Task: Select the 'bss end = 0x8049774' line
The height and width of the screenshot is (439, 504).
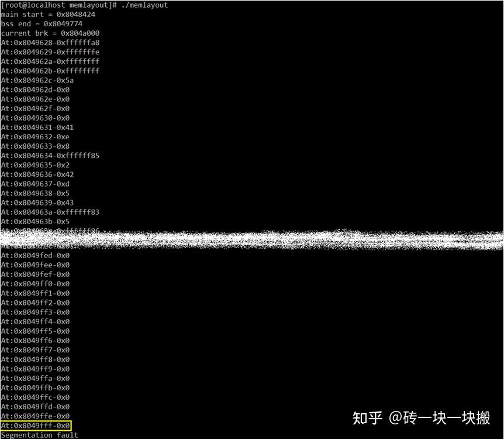Action: [42, 24]
